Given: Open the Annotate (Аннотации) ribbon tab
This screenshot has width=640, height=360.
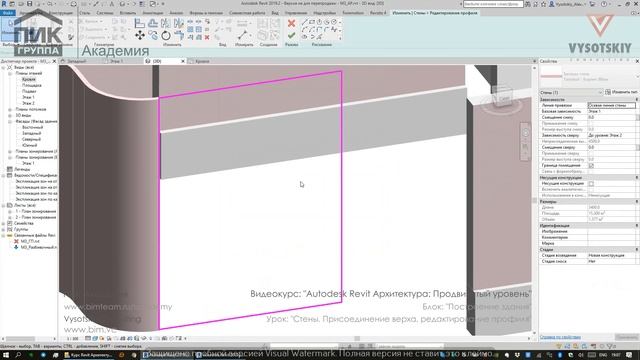Looking at the screenshot, I should tap(153, 13).
